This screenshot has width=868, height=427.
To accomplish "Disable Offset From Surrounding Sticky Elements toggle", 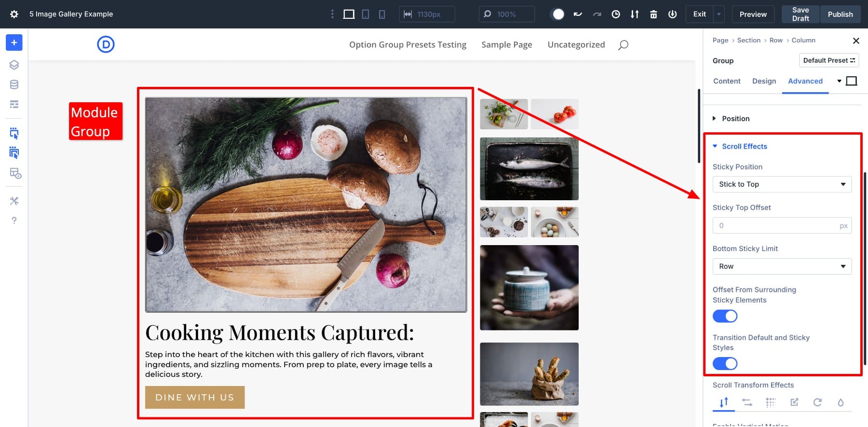I will pyautogui.click(x=725, y=316).
